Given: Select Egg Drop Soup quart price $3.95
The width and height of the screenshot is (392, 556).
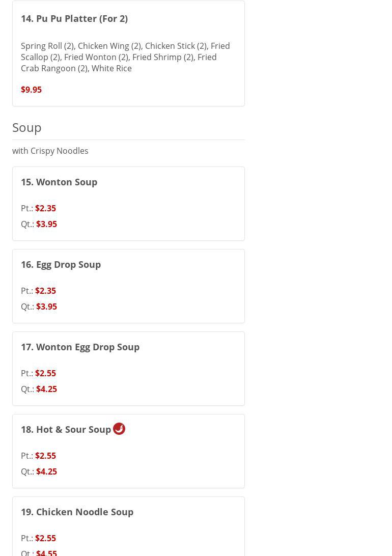Looking at the screenshot, I should 46,307.
